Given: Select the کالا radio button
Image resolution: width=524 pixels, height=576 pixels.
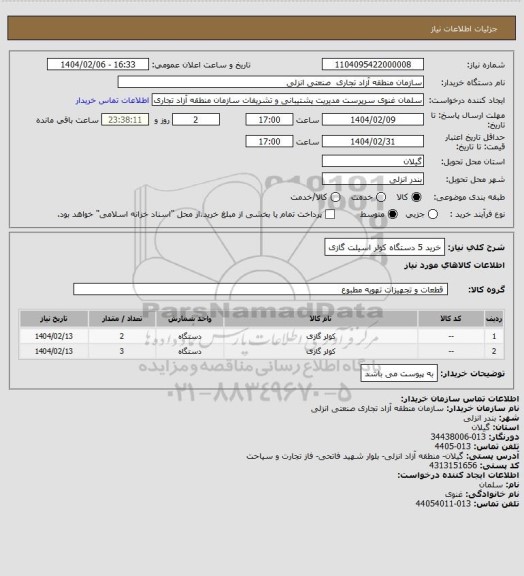Looking at the screenshot, I should click(x=416, y=197).
